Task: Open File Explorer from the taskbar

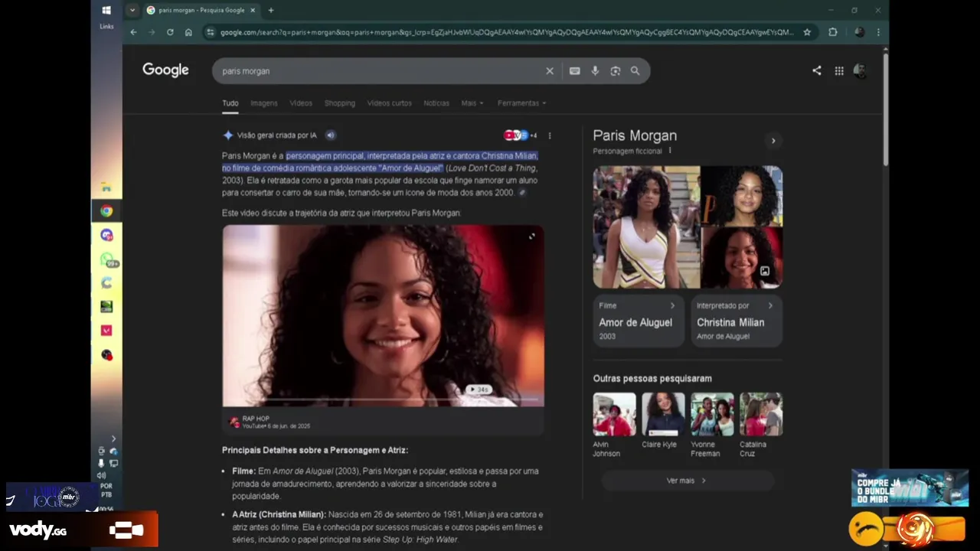Action: pyautogui.click(x=106, y=187)
